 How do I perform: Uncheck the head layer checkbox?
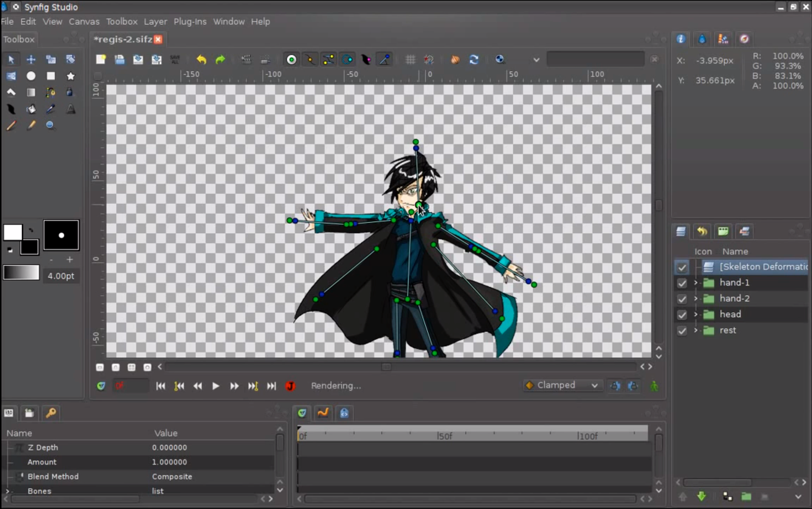click(x=682, y=315)
